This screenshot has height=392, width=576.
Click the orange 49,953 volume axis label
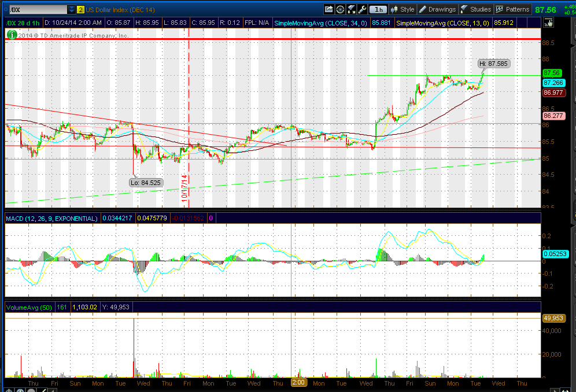coord(553,318)
